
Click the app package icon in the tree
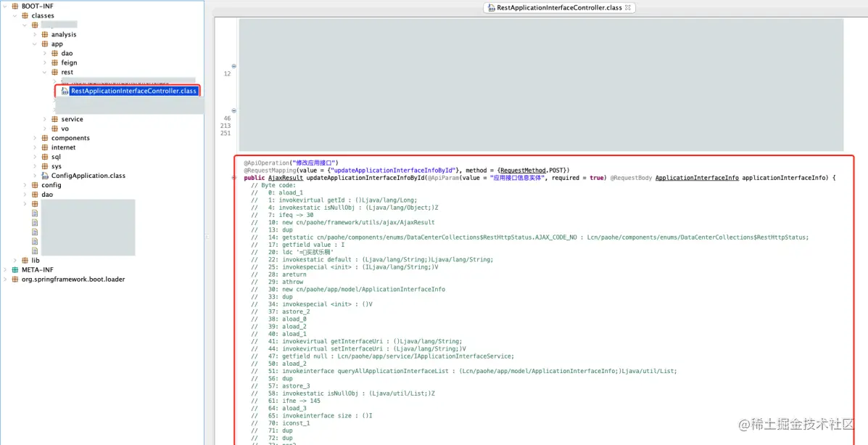[44, 44]
